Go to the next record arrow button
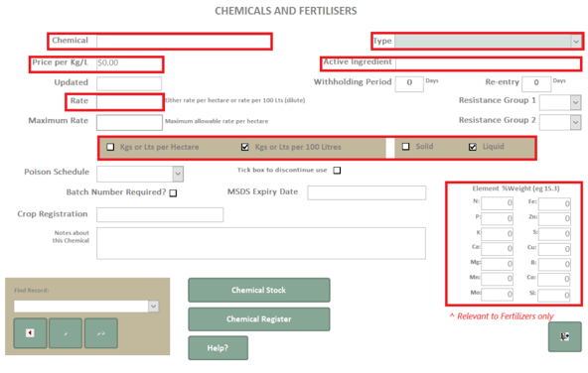This screenshot has height=373, width=588. point(66,333)
